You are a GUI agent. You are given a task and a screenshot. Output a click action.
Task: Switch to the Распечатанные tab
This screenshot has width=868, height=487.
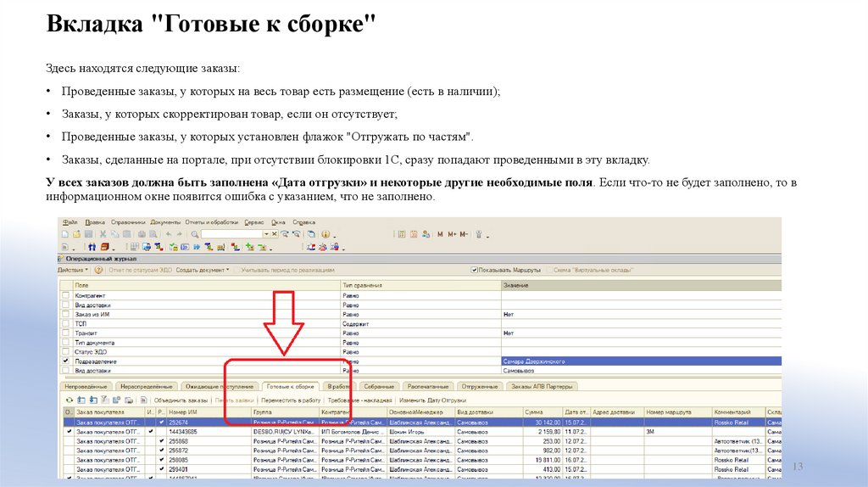pyautogui.click(x=428, y=387)
